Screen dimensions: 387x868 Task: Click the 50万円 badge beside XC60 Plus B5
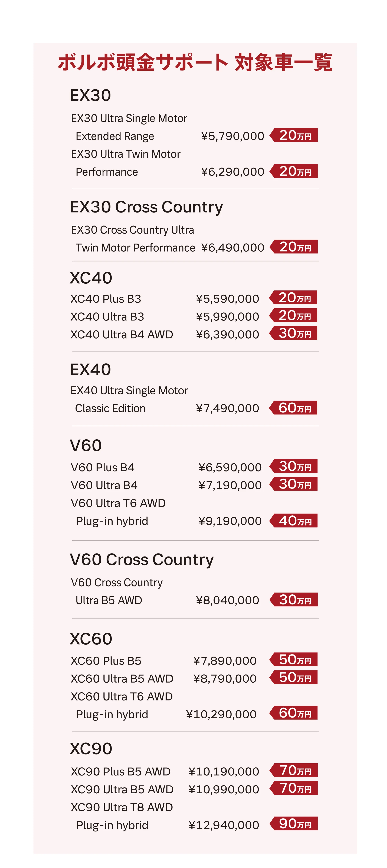click(x=294, y=660)
